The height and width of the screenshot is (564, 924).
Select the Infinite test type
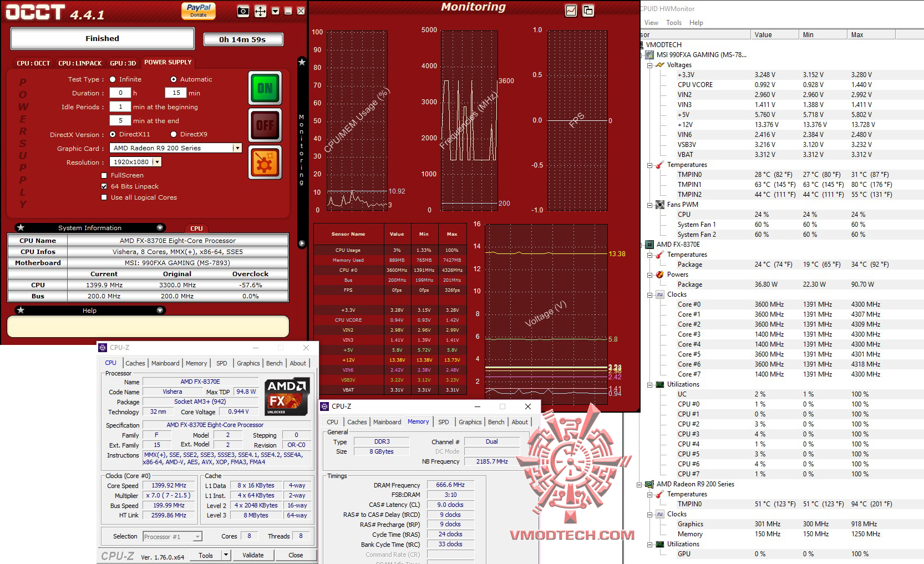[113, 79]
